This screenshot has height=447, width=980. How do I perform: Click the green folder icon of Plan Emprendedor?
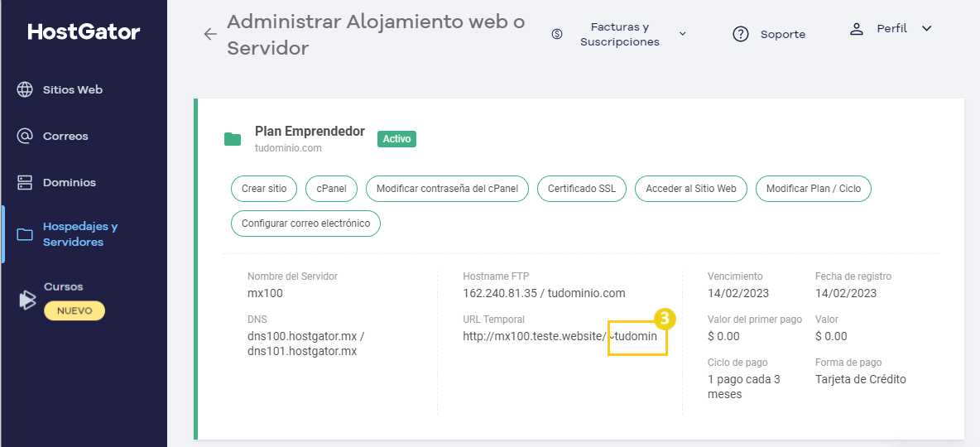233,139
